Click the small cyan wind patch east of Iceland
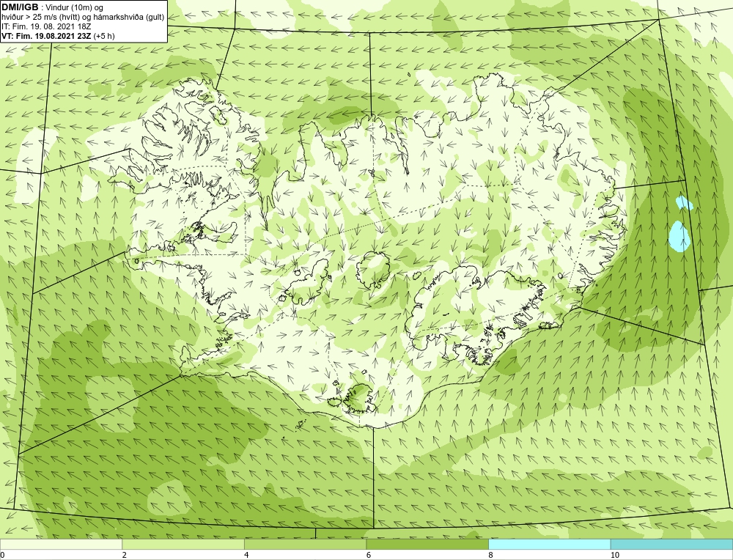Image resolution: width=733 pixels, height=560 pixels. click(x=685, y=203)
